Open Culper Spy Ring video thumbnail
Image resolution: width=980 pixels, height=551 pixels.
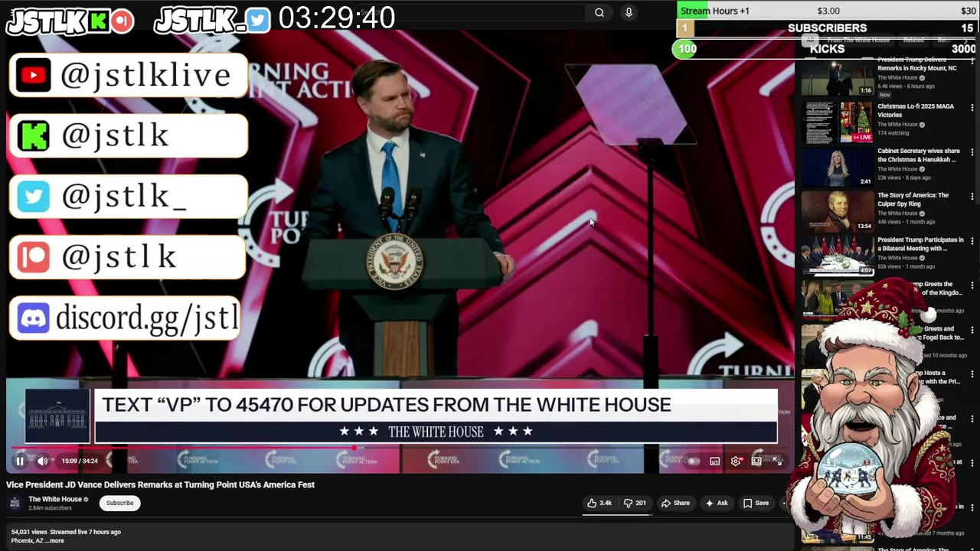pos(837,211)
